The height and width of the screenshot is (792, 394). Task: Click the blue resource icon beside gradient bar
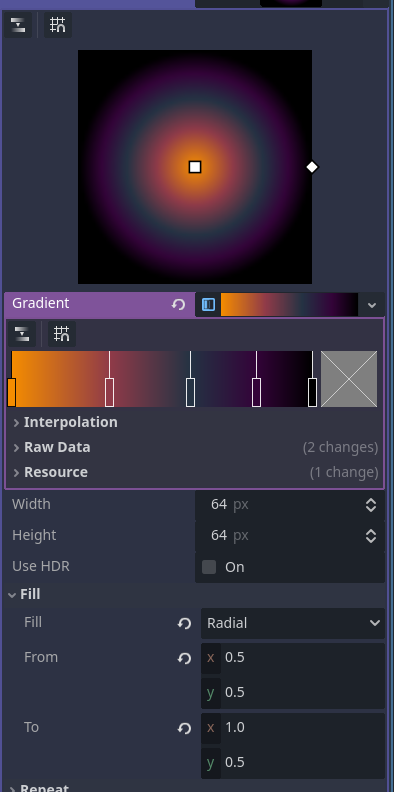pyautogui.click(x=208, y=305)
